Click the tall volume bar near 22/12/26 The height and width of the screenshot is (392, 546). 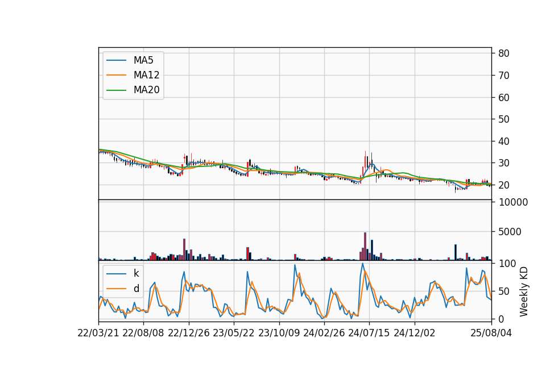coord(184,249)
